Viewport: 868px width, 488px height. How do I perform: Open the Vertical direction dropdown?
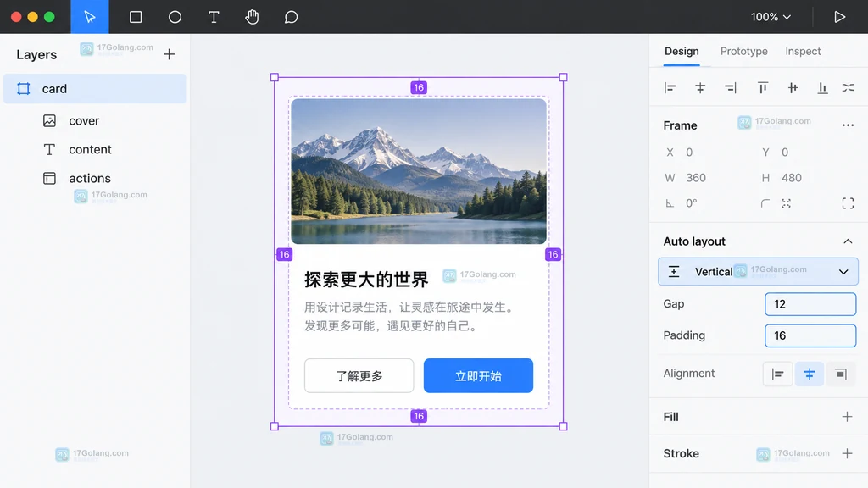tap(758, 272)
